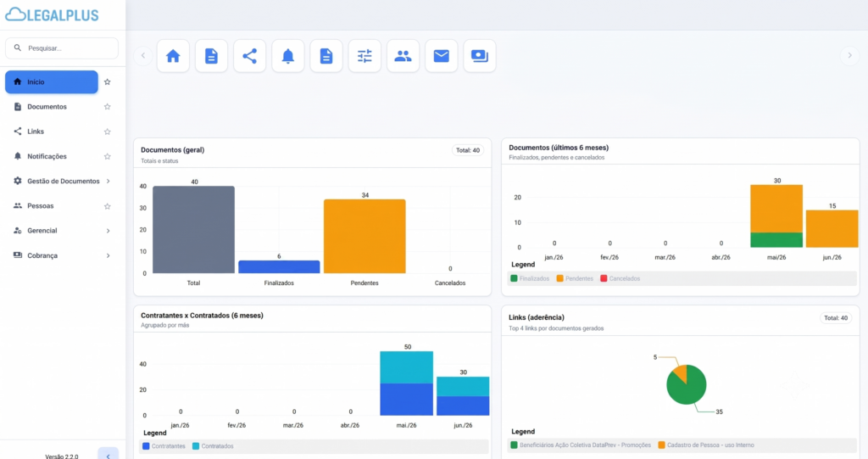Click the home shortcut icon in the top toolbar
The height and width of the screenshot is (459, 868).
(173, 56)
